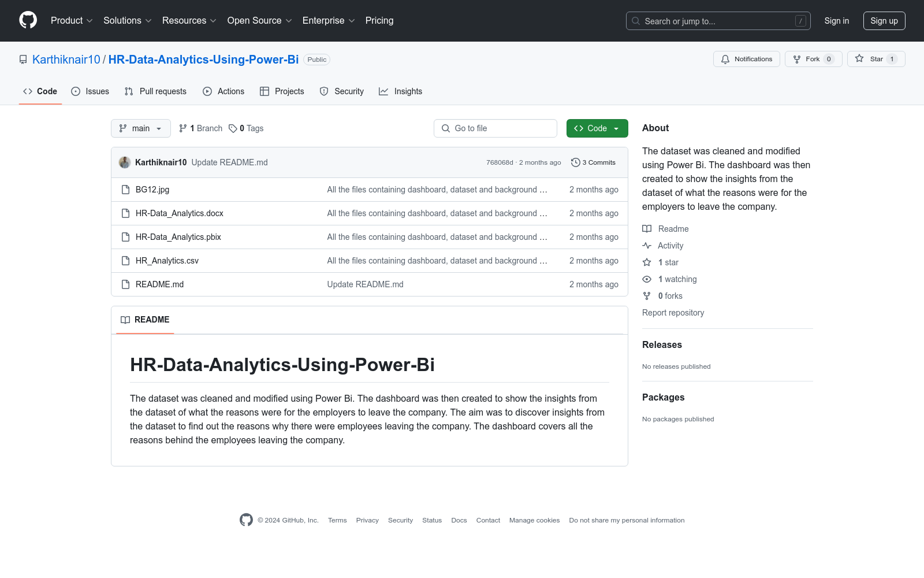Open the Projects tab
Image resolution: width=924 pixels, height=578 pixels.
282,91
